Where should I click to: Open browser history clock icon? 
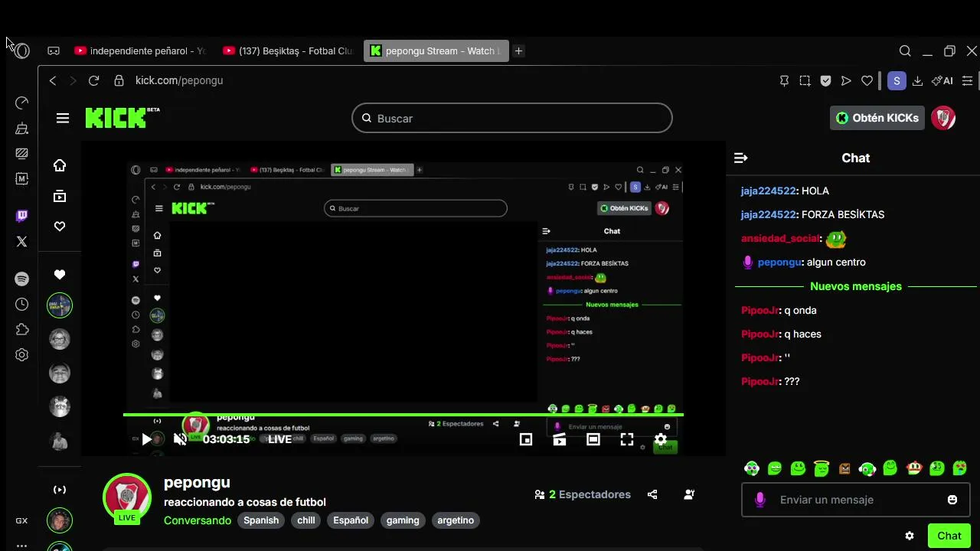[21, 305]
